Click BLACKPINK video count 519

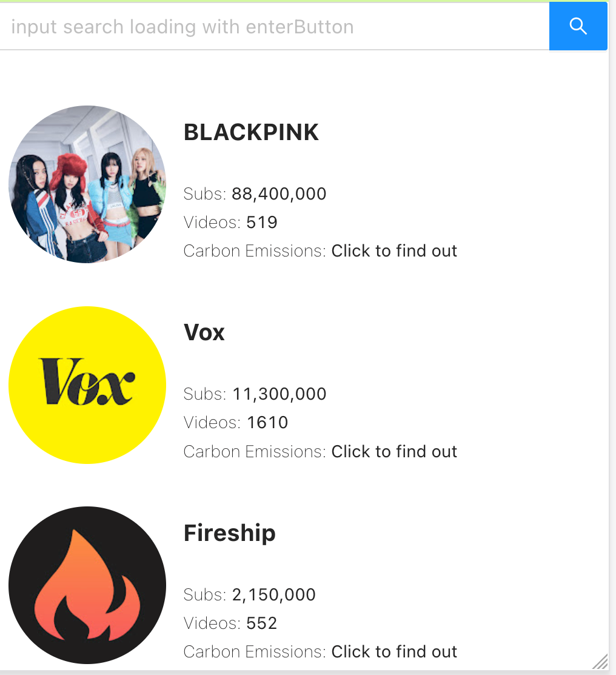pyautogui.click(x=262, y=222)
